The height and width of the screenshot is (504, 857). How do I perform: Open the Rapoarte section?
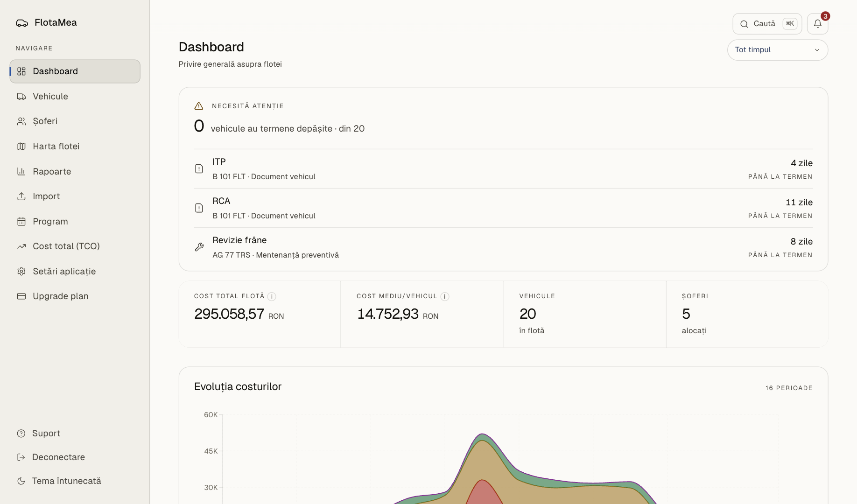click(x=75, y=172)
